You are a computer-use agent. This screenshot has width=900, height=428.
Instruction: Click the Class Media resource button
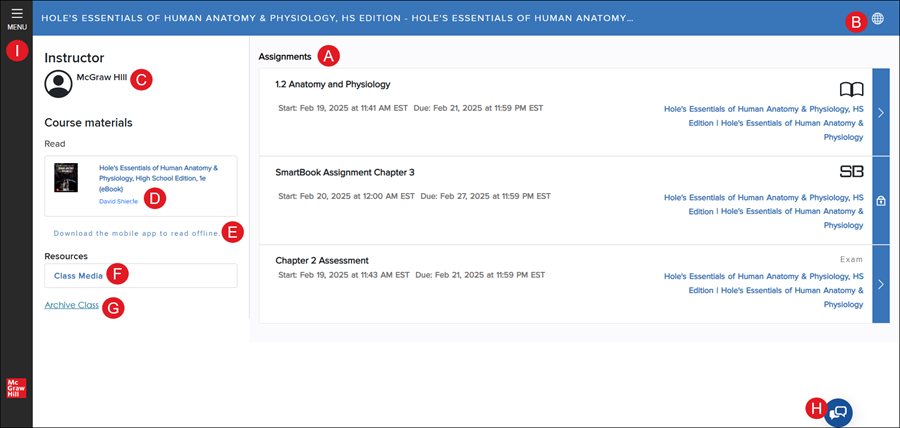pyautogui.click(x=78, y=275)
